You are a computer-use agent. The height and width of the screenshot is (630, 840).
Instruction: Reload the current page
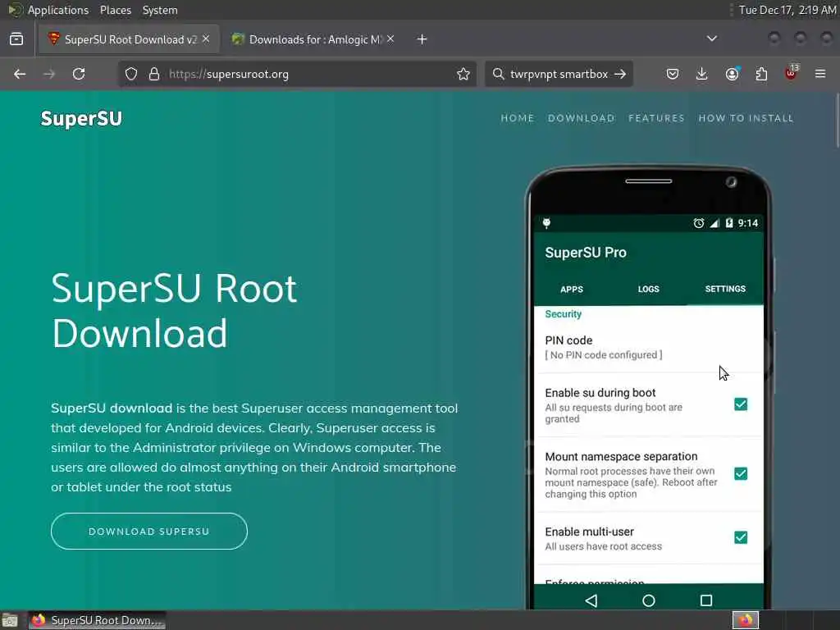point(79,74)
